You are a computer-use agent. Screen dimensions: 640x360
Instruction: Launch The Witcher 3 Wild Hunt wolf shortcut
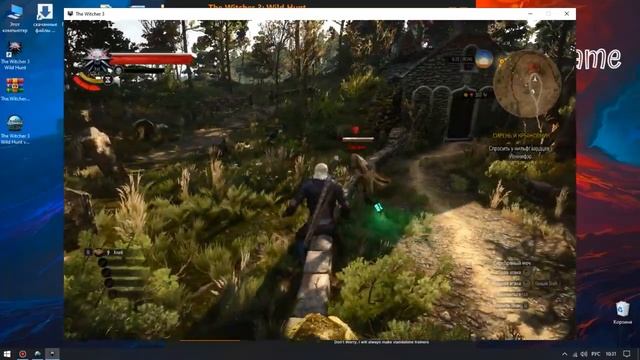point(15,56)
